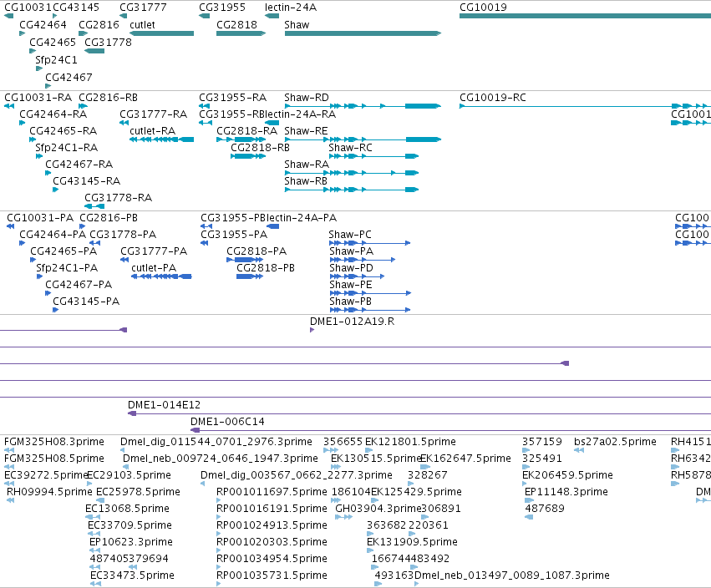Viewport: 711px width, 588px height.
Task: Select the DME1-014E12 BAC clone label
Action: [x=164, y=405]
